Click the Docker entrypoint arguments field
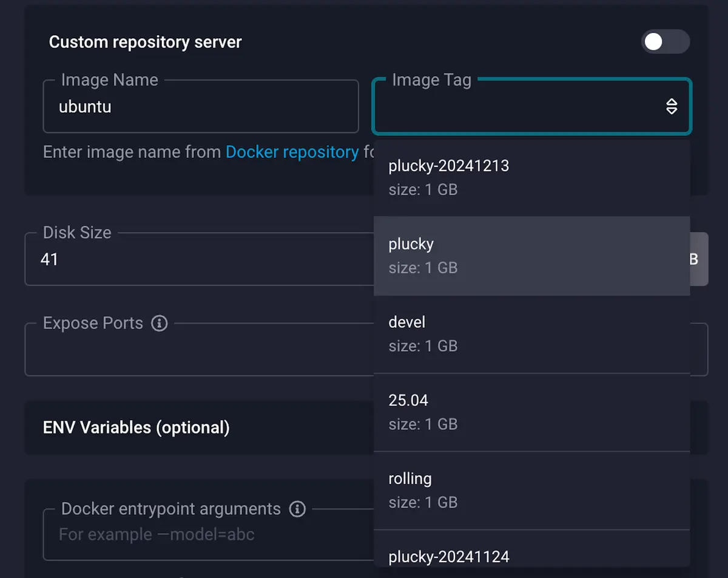 click(182, 534)
